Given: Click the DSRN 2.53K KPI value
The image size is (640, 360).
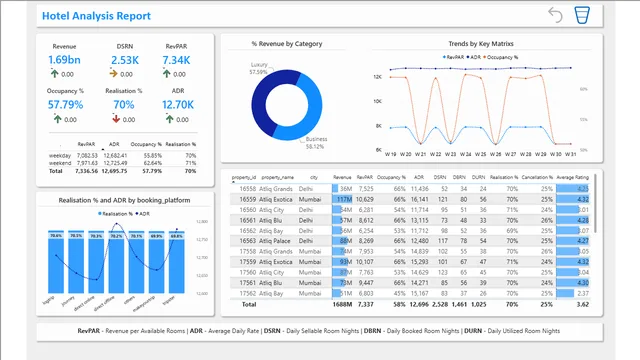Looking at the screenshot, I should pyautogui.click(x=125, y=60).
